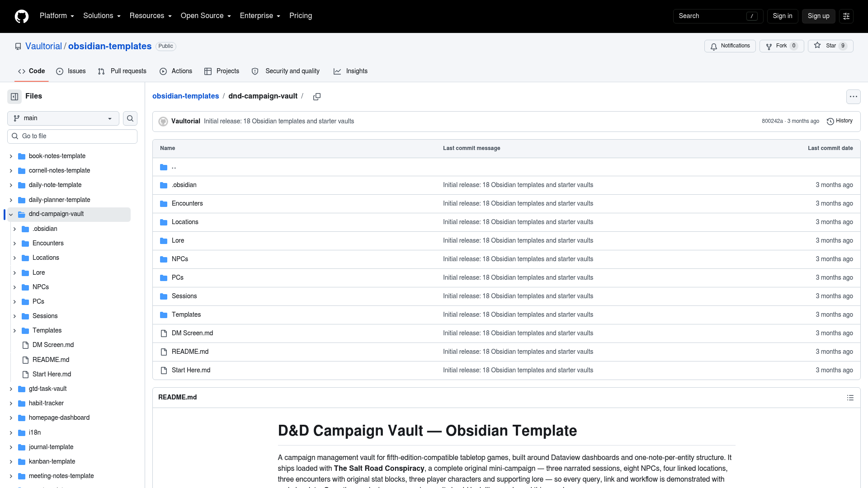Screen dimensions: 868x488
Task: Click the Sign in button
Action: point(783,16)
